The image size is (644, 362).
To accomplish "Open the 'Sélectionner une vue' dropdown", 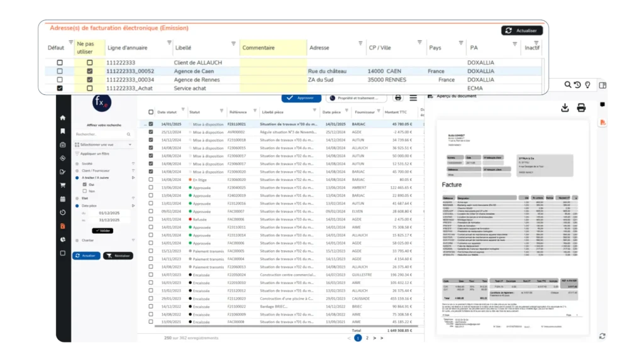I will pyautogui.click(x=104, y=145).
